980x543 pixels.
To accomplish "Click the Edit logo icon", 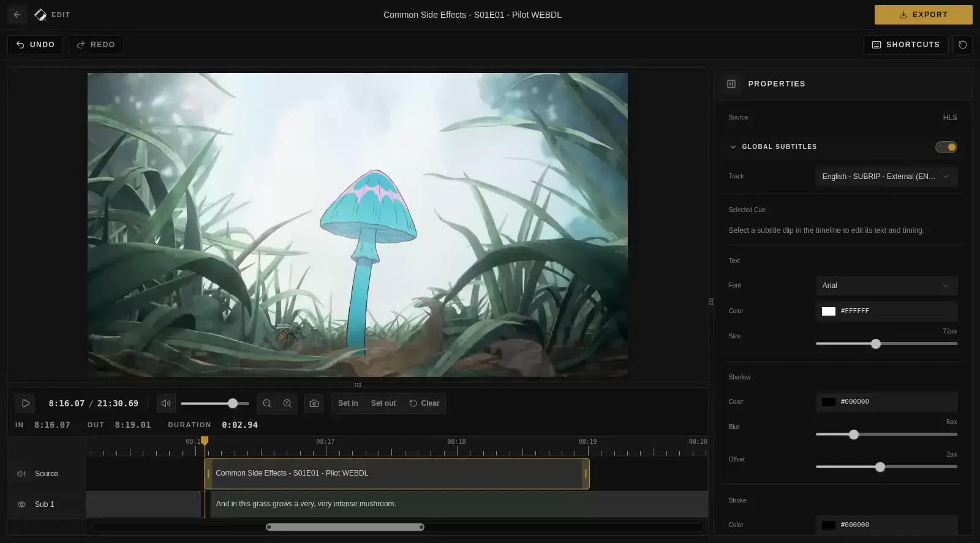I will coord(40,15).
